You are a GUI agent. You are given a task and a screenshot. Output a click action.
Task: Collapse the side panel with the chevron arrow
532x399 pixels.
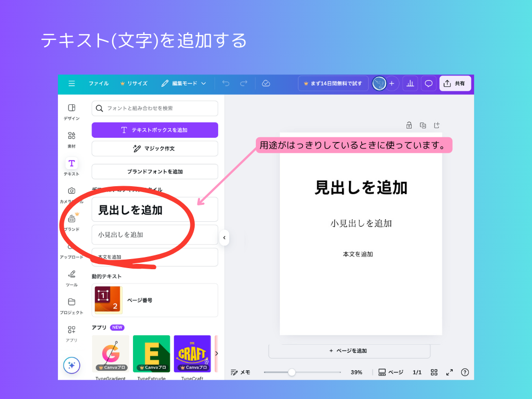click(225, 238)
